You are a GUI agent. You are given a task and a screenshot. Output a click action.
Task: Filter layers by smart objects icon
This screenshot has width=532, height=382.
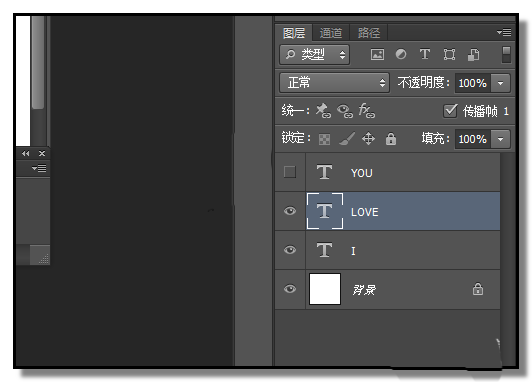click(x=474, y=54)
